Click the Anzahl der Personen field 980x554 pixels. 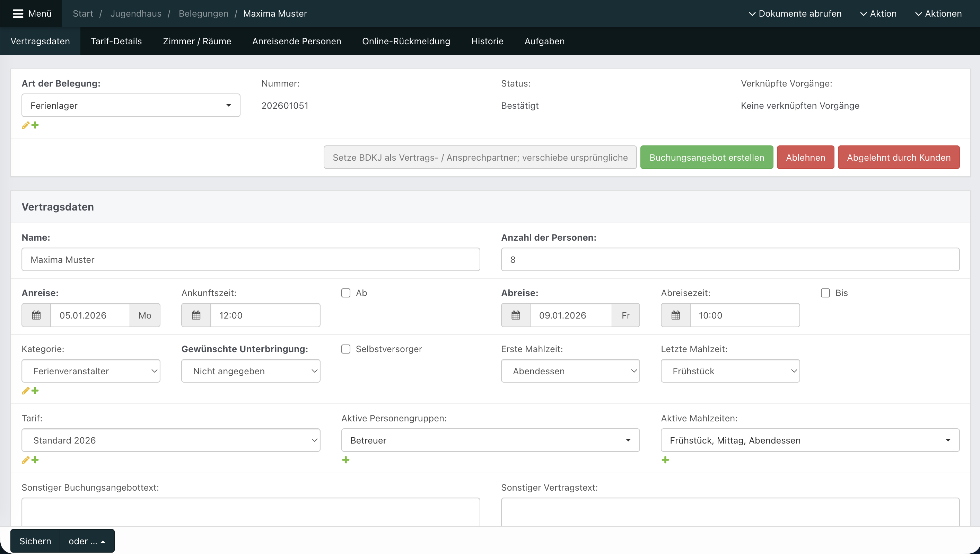(730, 259)
